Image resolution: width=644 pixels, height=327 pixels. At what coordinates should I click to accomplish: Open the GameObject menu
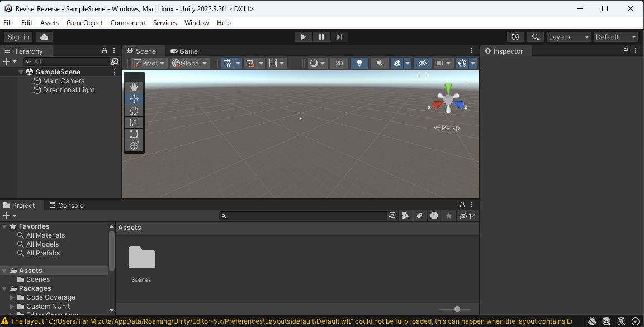(84, 23)
